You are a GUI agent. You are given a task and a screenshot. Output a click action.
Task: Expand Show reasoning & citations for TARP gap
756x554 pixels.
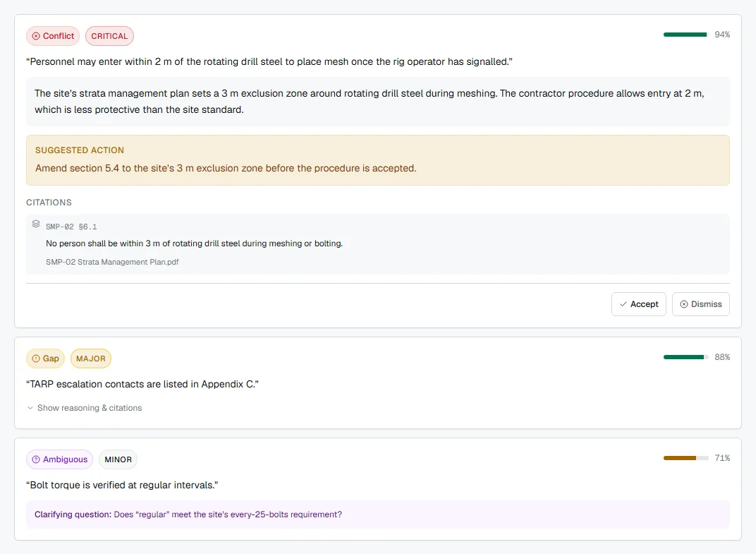click(x=85, y=408)
